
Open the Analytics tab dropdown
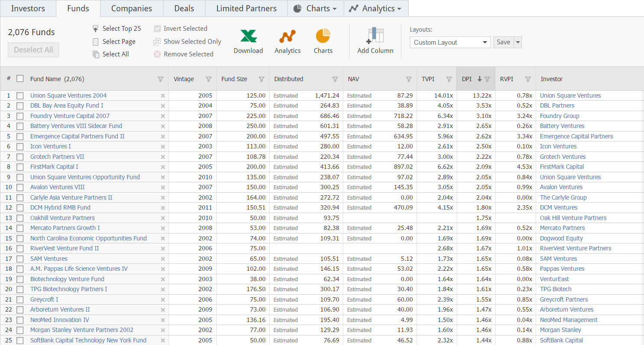[376, 8]
